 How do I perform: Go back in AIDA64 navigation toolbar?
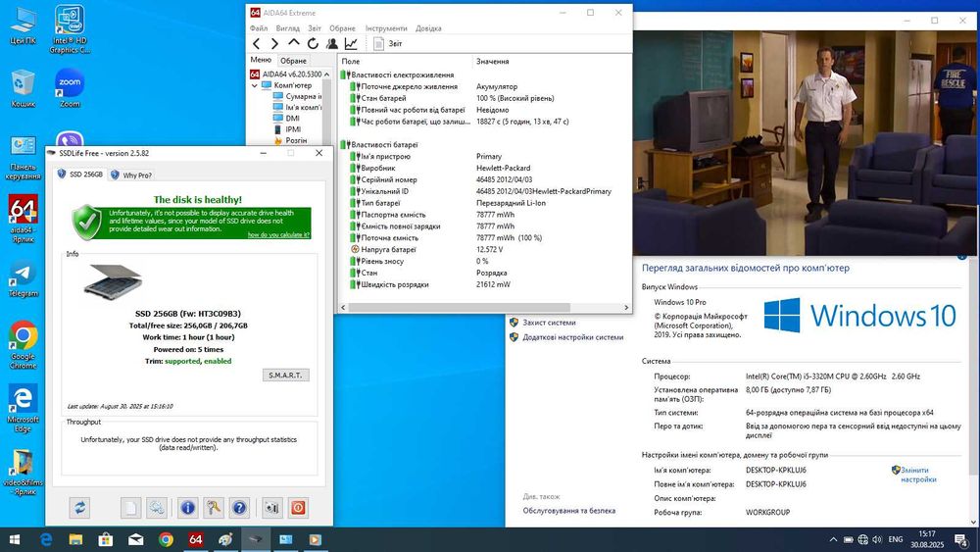click(x=256, y=43)
